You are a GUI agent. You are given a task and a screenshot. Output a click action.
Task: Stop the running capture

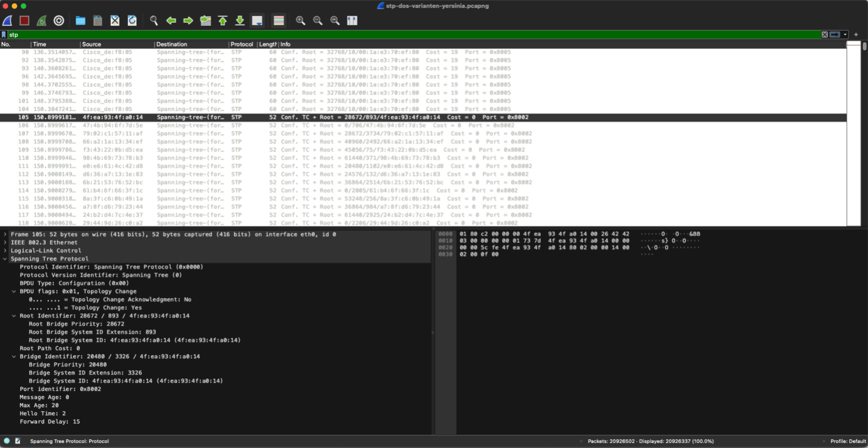tap(24, 20)
